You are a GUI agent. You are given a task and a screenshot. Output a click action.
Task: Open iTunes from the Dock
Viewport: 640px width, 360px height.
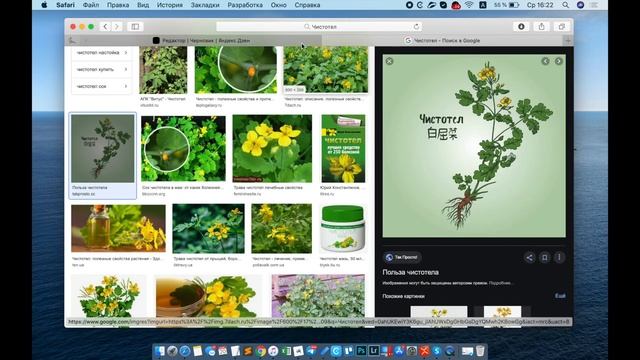pos(273,351)
